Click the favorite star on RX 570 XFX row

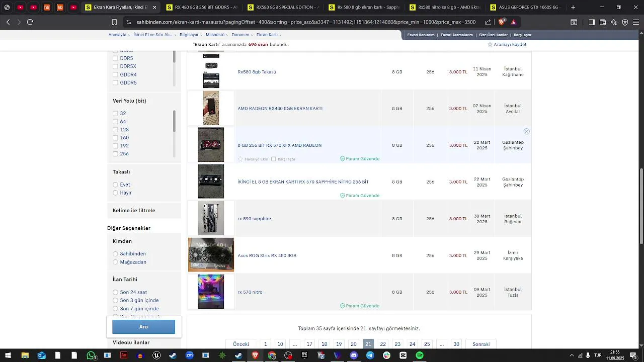click(240, 159)
